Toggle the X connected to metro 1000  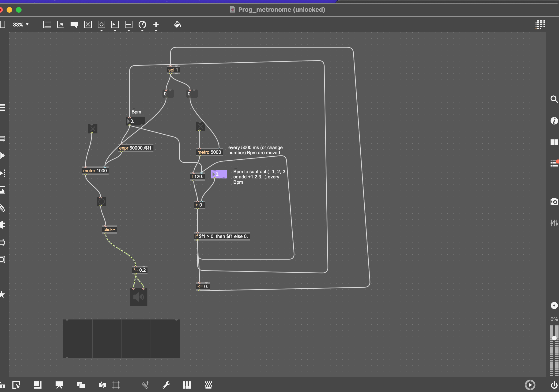(x=93, y=128)
